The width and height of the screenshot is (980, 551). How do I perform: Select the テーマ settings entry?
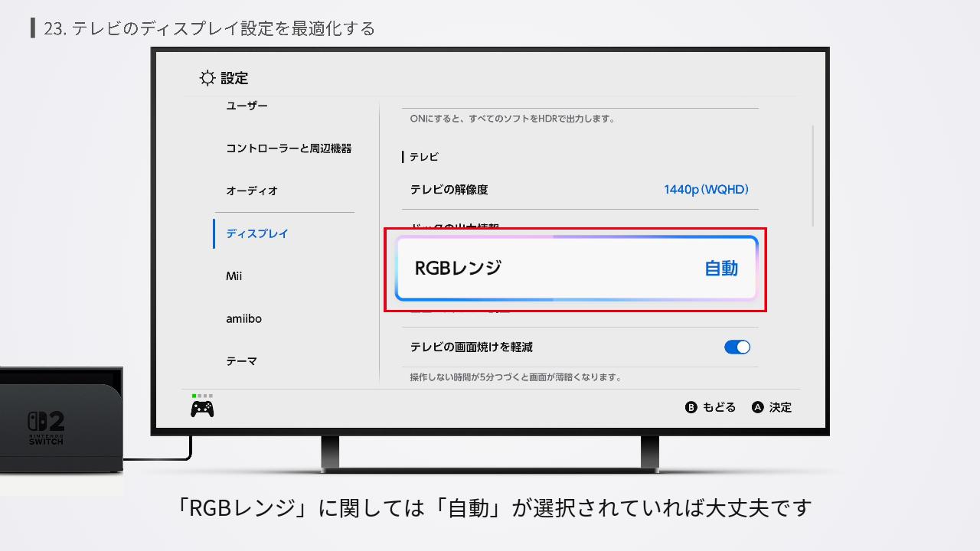click(x=241, y=360)
